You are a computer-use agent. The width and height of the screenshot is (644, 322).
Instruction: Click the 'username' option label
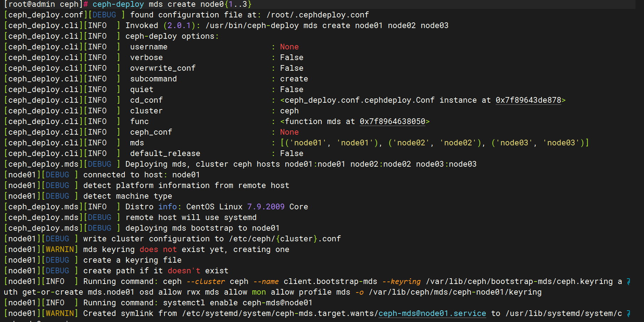pyautogui.click(x=149, y=47)
